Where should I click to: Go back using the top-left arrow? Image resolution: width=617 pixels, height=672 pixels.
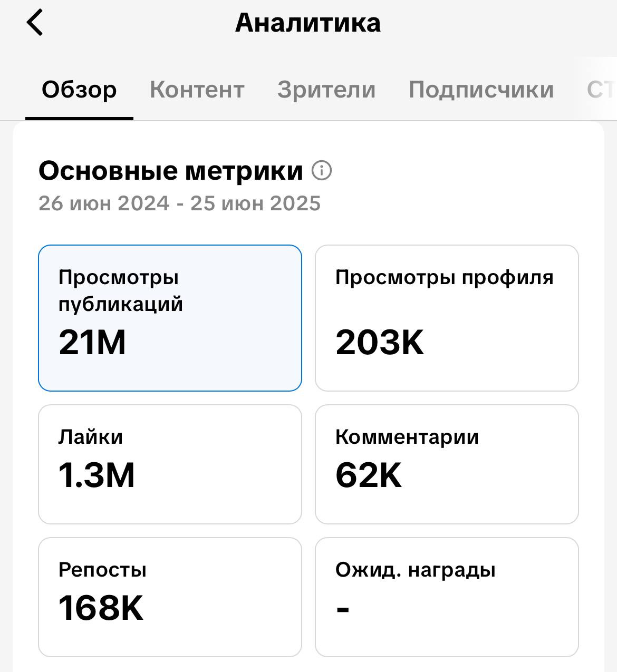35,23
